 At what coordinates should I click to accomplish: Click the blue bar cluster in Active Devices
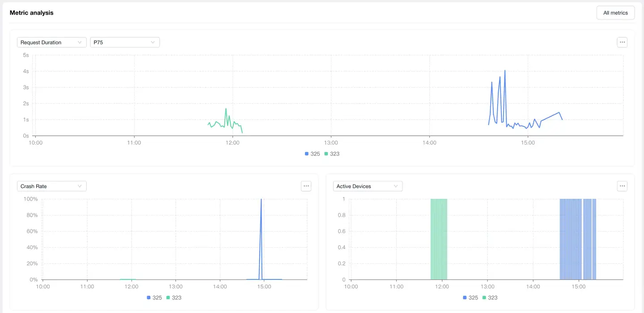point(577,240)
